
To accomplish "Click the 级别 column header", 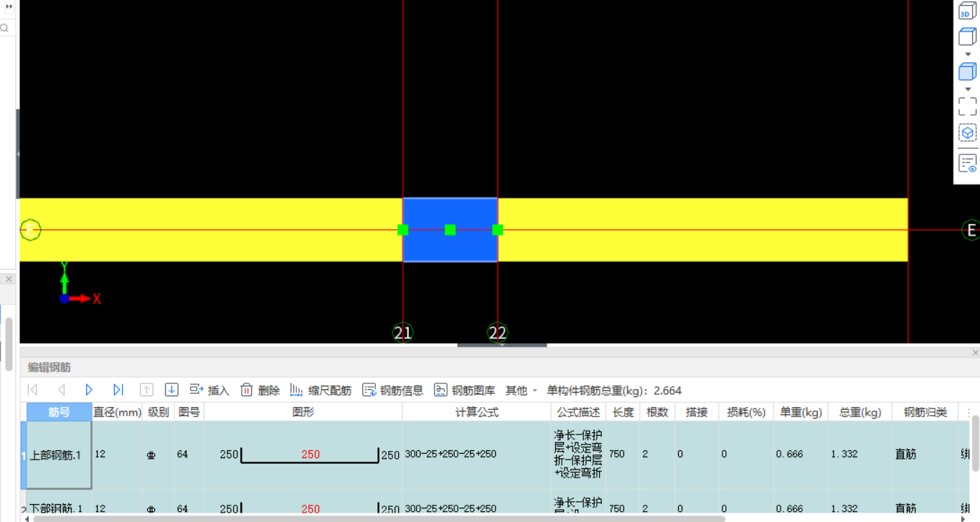I will click(x=159, y=412).
